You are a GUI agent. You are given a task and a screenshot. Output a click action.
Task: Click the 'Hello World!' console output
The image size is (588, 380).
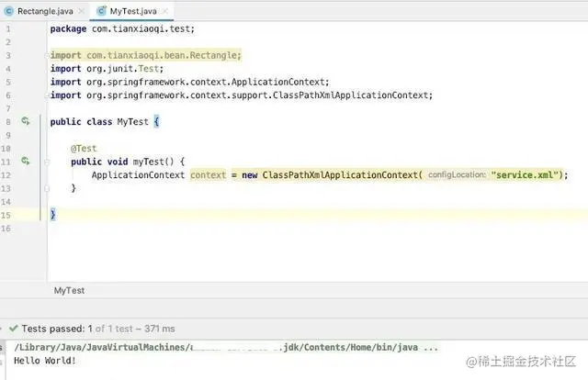(45, 361)
